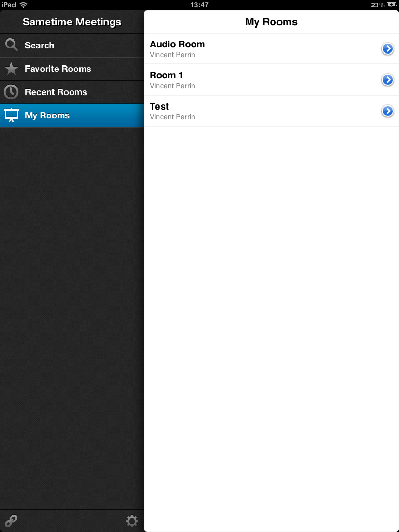Viewport: 399px width, 532px height.
Task: Click Vincent Perrin under Test
Action: point(172,117)
